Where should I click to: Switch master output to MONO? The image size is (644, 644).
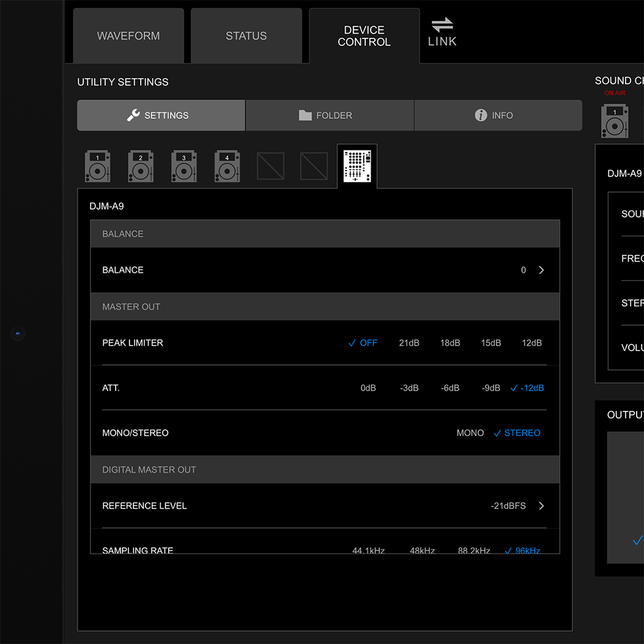(x=470, y=433)
